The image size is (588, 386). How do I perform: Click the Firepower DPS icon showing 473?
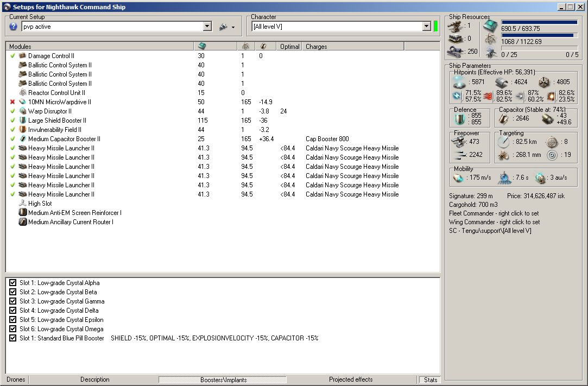(x=458, y=142)
